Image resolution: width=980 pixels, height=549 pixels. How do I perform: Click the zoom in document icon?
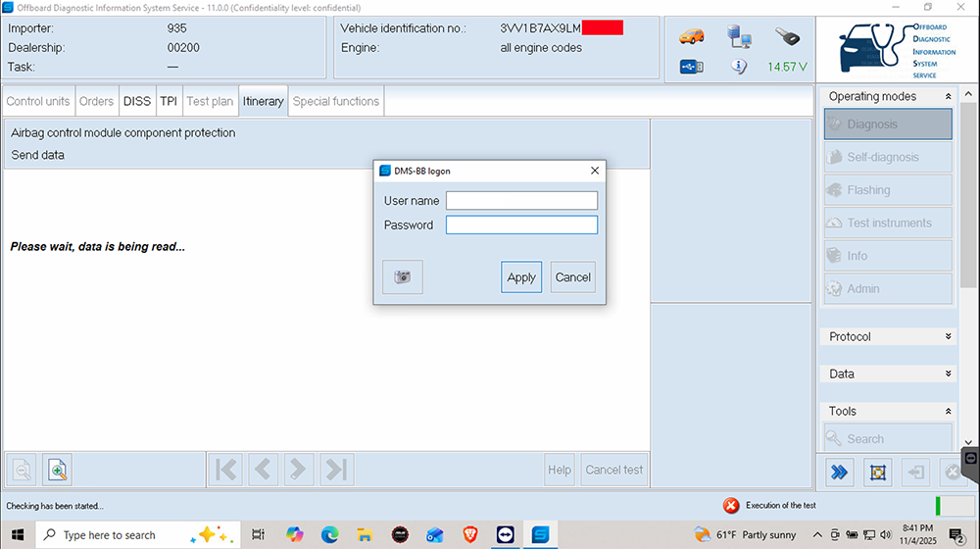(x=58, y=471)
